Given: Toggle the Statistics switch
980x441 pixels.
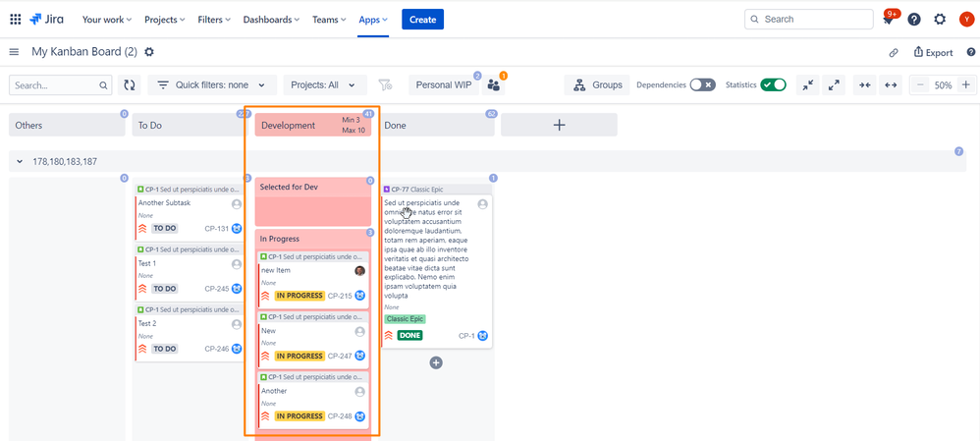Looking at the screenshot, I should [773, 85].
